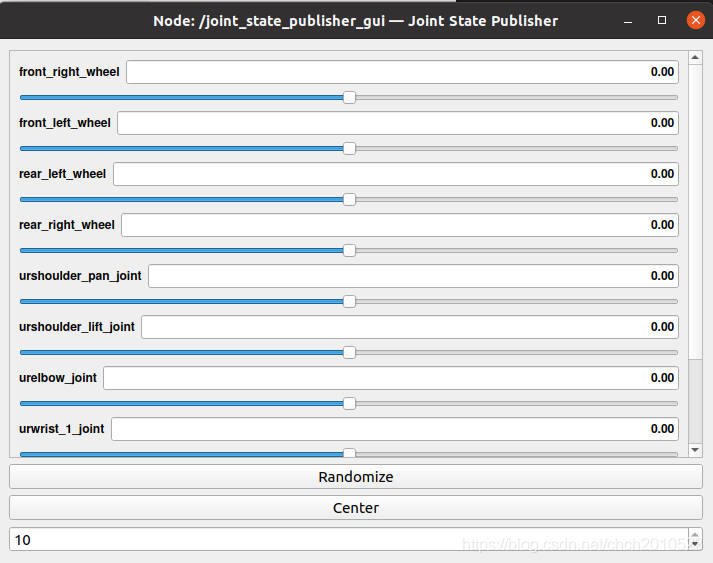Focus the front_right_wheel value field
The image size is (713, 563).
402,72
